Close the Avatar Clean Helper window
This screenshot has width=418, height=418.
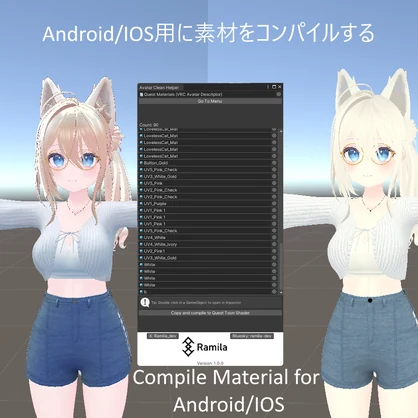(x=280, y=87)
